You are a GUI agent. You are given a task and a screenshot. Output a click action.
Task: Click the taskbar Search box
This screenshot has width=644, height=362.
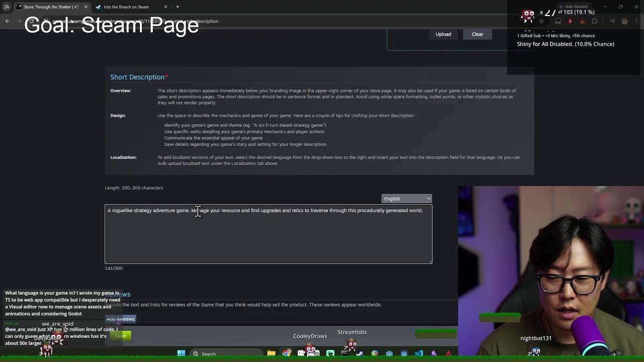[x=226, y=353]
